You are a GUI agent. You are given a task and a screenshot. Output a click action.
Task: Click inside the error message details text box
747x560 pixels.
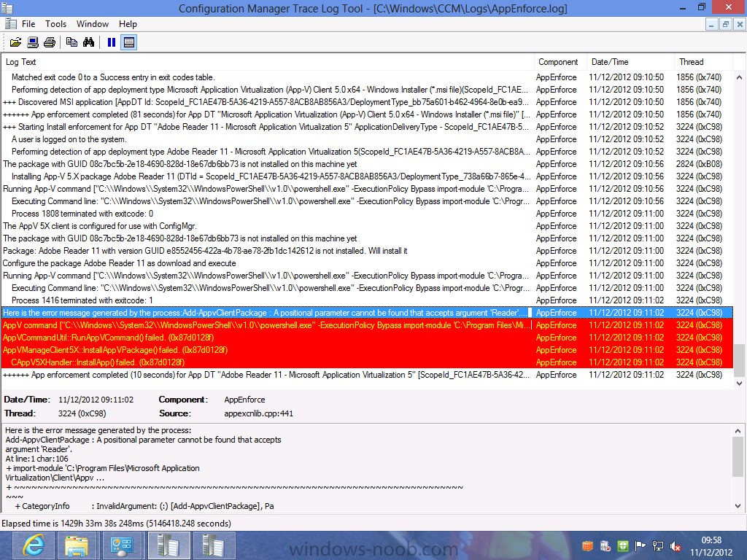pyautogui.click(x=367, y=467)
